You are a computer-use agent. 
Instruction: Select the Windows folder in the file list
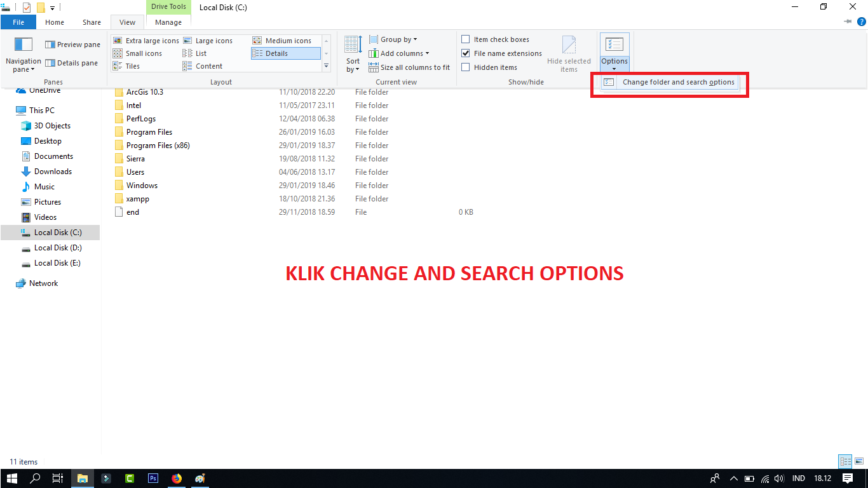point(142,185)
